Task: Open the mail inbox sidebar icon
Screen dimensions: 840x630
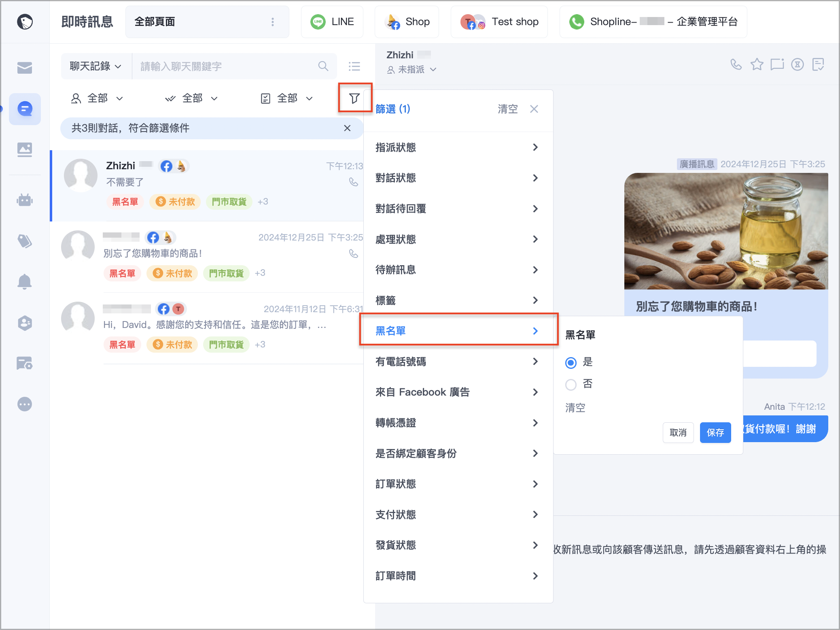Action: [25, 68]
